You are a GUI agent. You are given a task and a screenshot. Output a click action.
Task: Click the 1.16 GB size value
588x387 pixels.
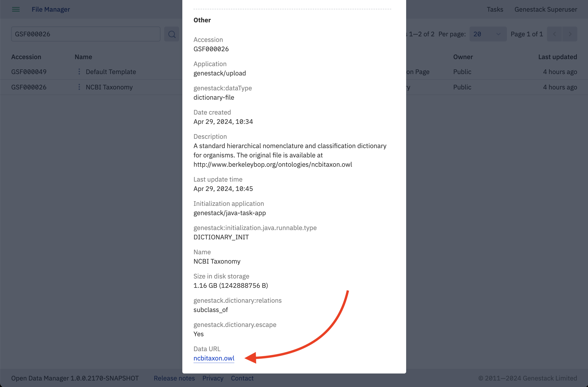point(231,285)
